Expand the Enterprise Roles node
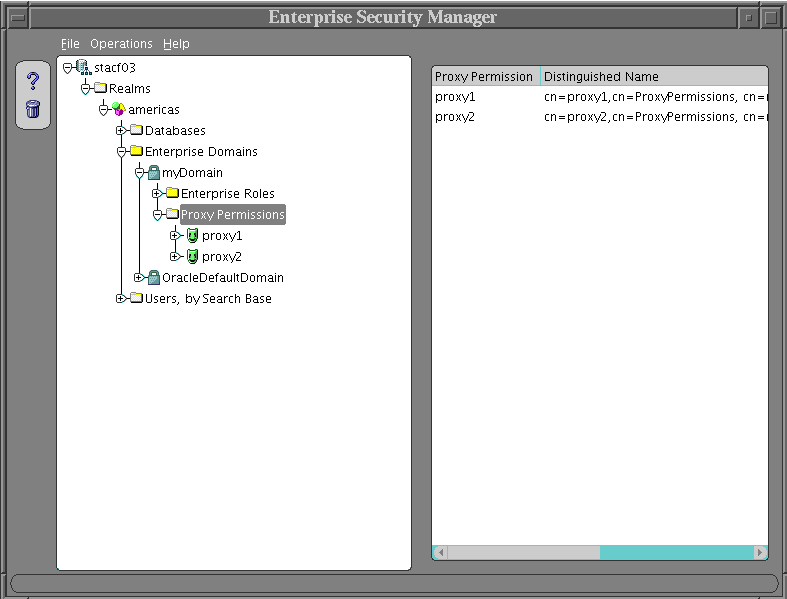Screen dimensions: 787x599 (157, 193)
